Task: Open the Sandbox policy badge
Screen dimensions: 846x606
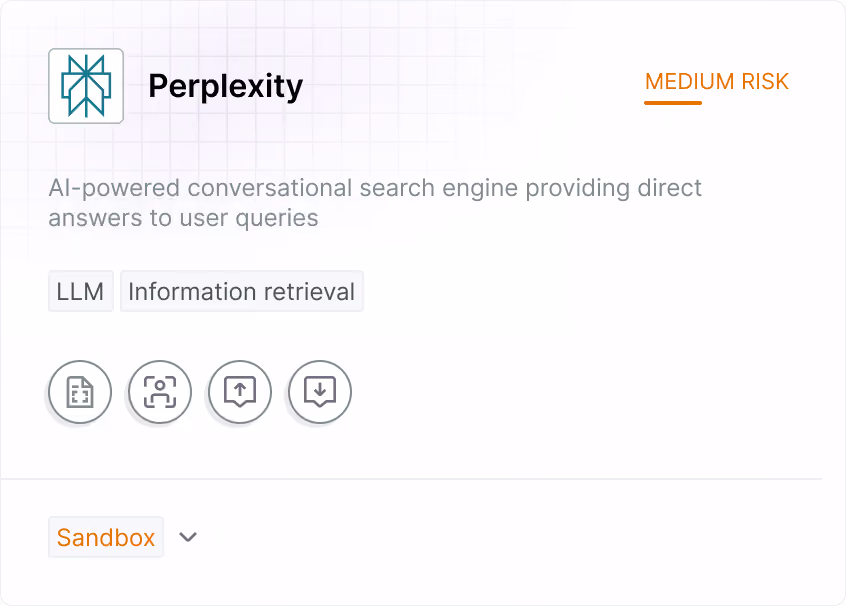Action: click(x=106, y=537)
